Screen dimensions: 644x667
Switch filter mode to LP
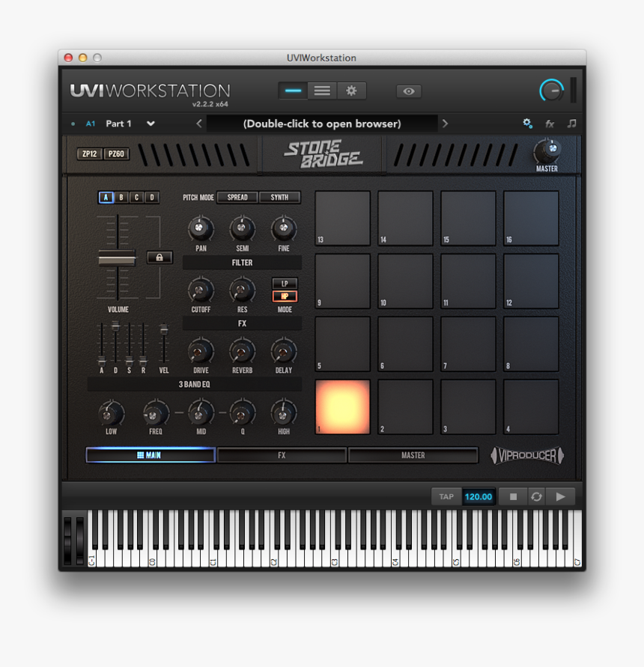(285, 284)
